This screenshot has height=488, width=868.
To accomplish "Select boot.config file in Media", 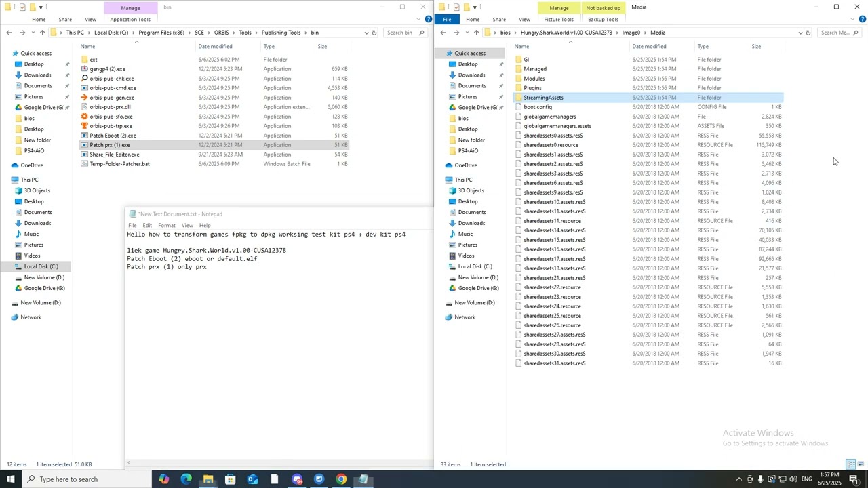I will point(538,107).
